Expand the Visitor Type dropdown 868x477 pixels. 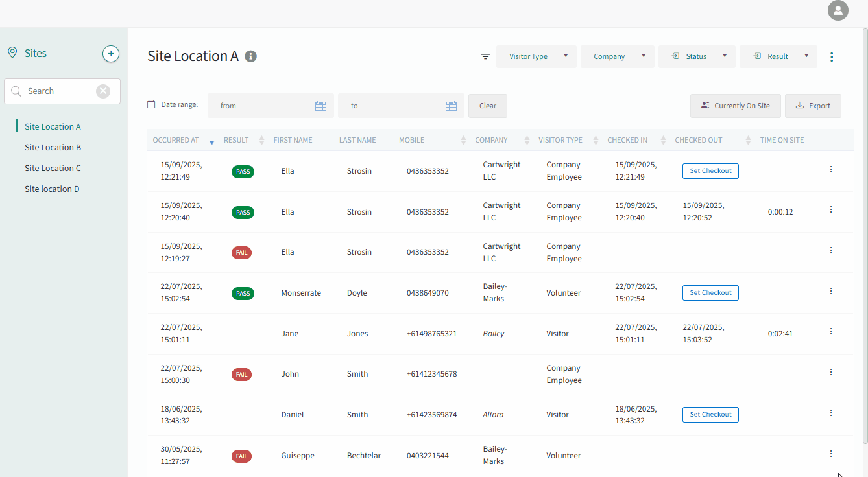point(536,56)
